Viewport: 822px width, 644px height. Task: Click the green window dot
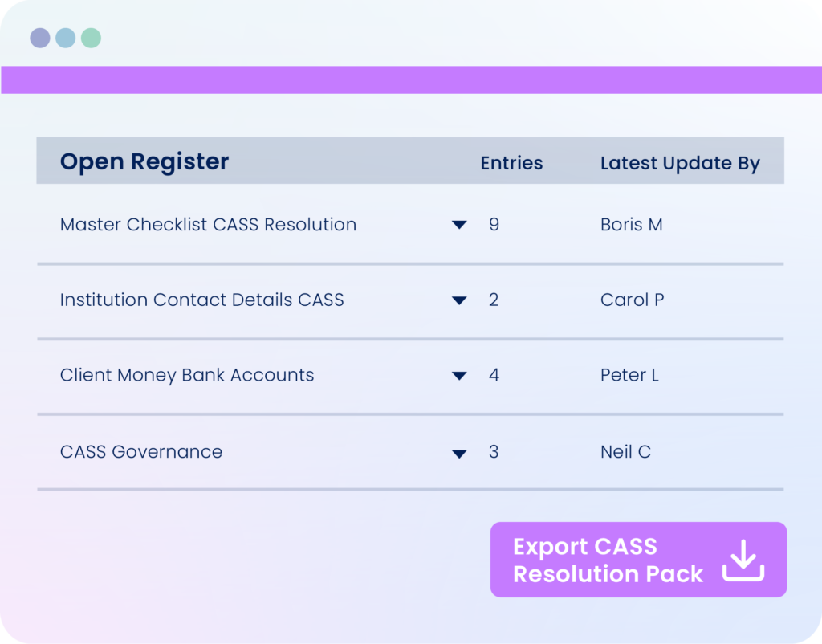92,38
